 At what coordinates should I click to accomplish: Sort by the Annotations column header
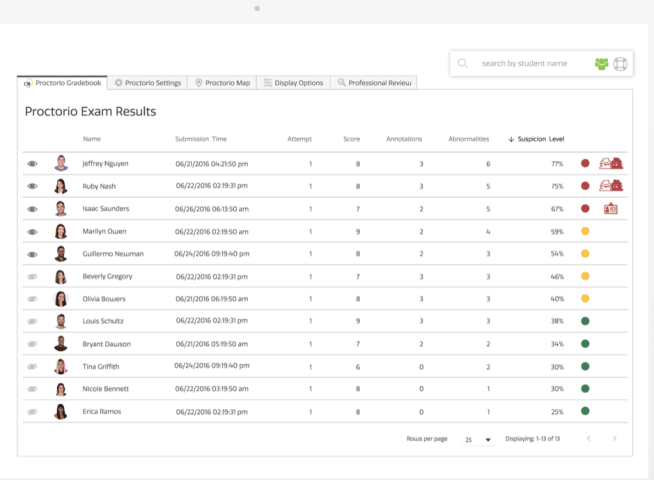404,139
